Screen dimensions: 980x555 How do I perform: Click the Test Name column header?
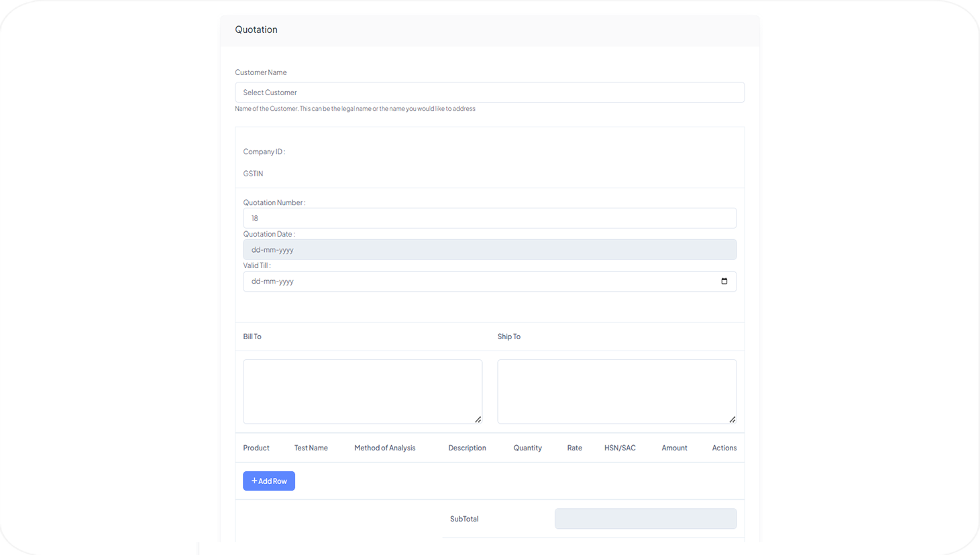point(311,448)
